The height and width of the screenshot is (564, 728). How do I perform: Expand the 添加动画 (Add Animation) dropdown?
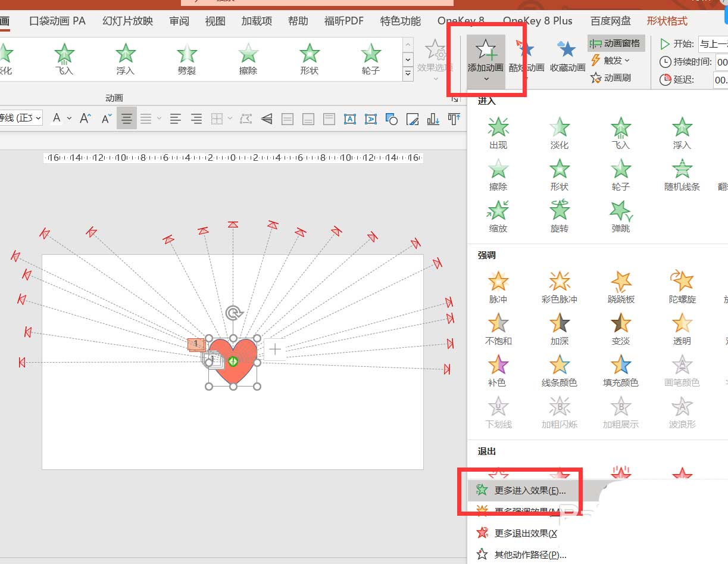[485, 77]
